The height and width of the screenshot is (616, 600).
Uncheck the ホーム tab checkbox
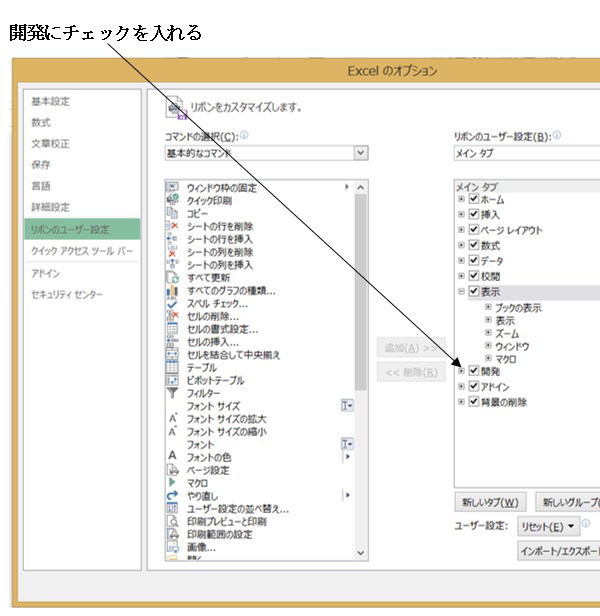(474, 199)
